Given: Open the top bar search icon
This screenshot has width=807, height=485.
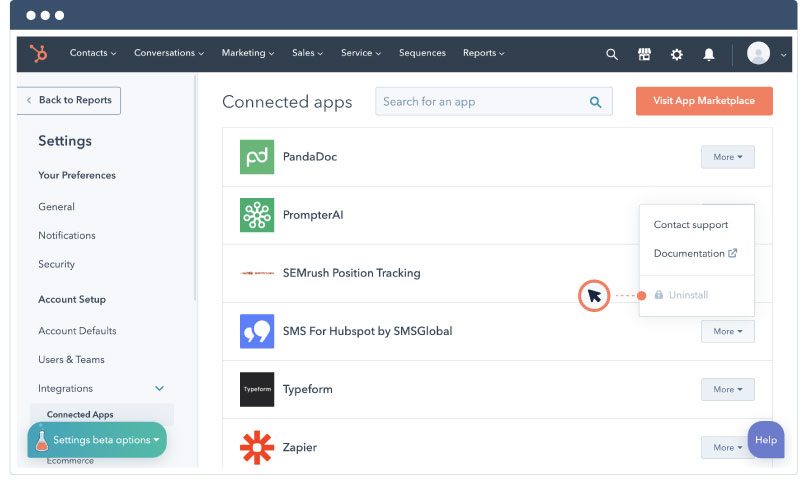Looking at the screenshot, I should pos(611,54).
